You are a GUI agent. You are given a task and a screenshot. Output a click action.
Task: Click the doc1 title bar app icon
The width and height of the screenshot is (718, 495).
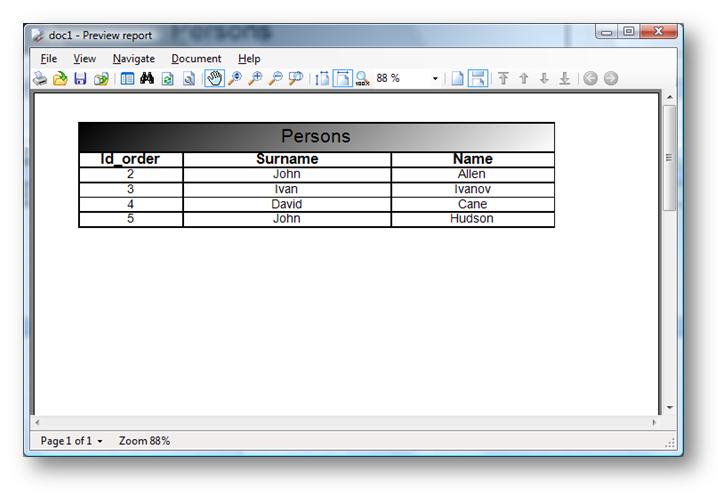(37, 36)
